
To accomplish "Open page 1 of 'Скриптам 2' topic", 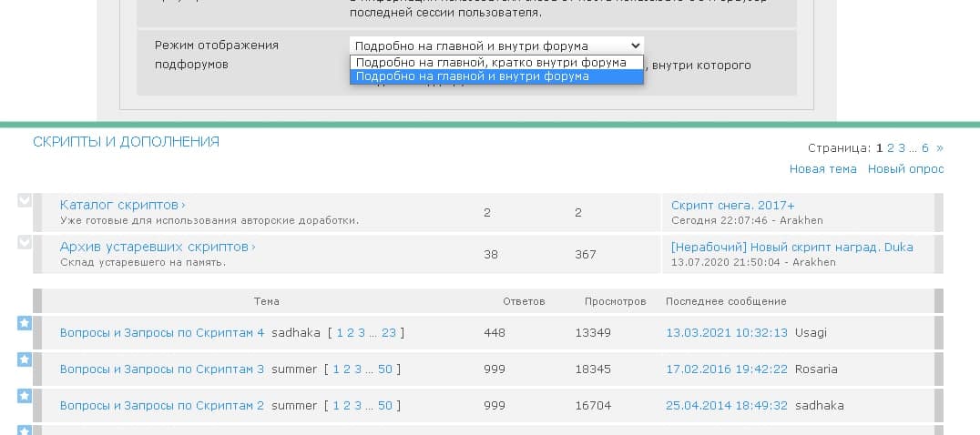I will [336, 405].
